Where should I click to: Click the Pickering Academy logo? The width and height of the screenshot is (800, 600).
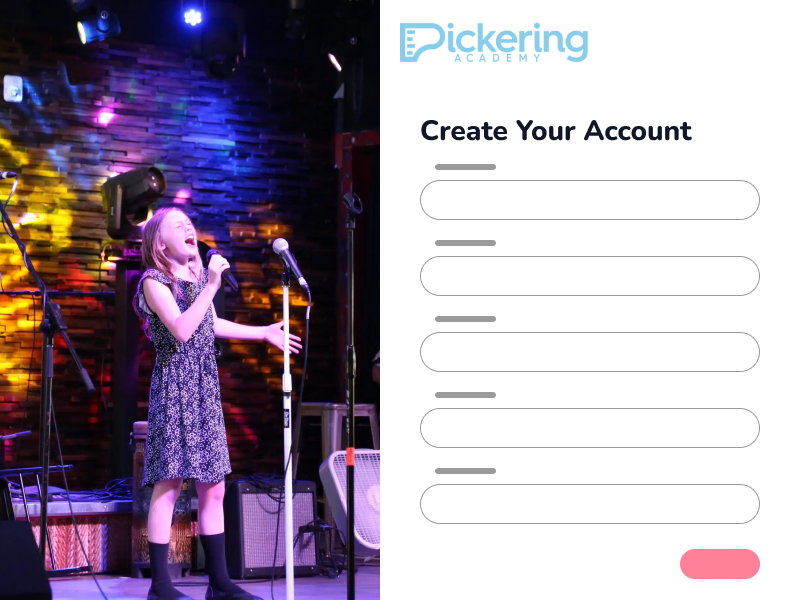493,42
